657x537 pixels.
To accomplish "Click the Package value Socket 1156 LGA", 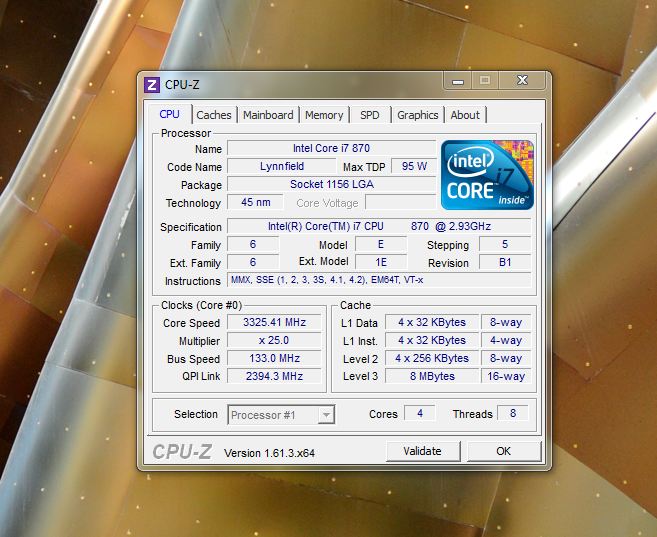I will [x=331, y=184].
